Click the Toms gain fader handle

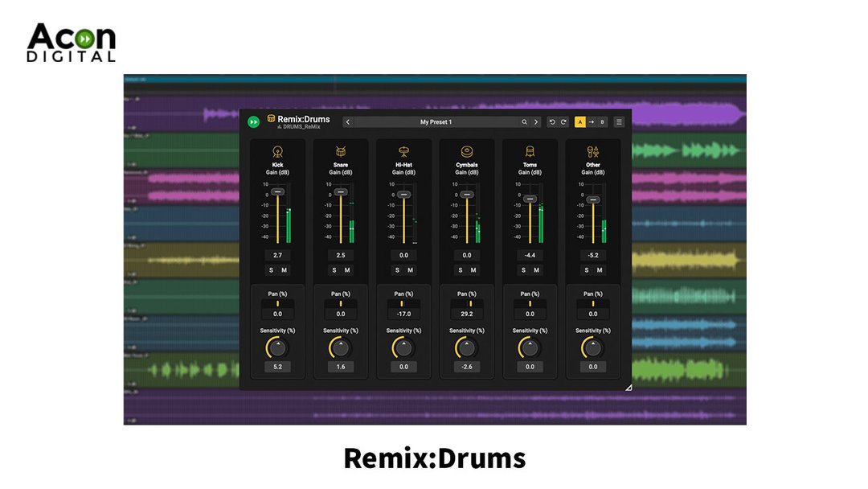(x=530, y=199)
